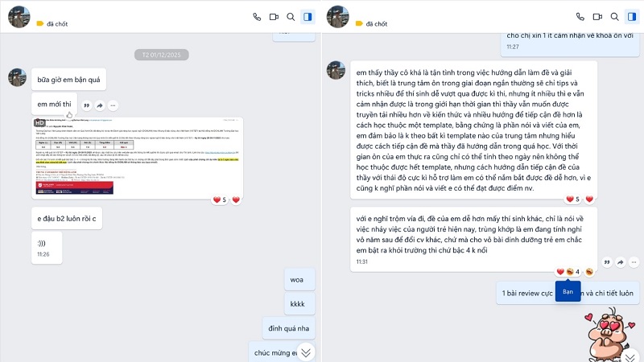Start video call in left chat header

(x=274, y=17)
